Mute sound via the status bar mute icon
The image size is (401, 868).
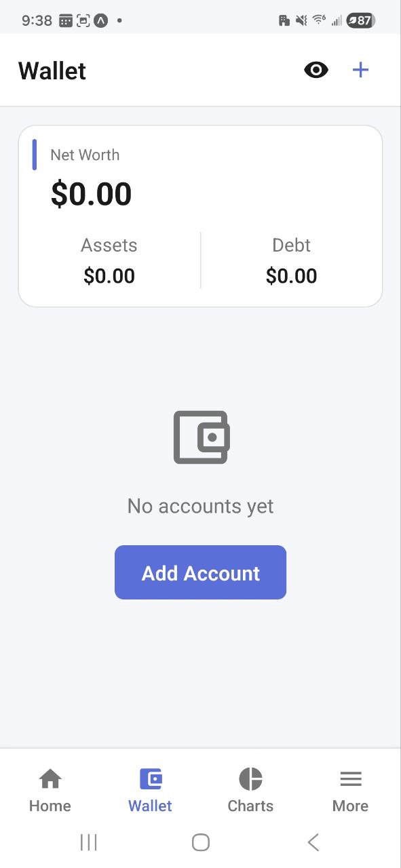(301, 20)
